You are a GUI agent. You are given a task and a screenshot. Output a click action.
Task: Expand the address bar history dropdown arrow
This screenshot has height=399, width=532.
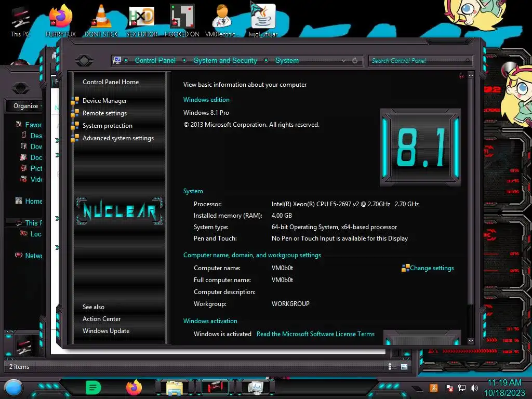click(344, 61)
